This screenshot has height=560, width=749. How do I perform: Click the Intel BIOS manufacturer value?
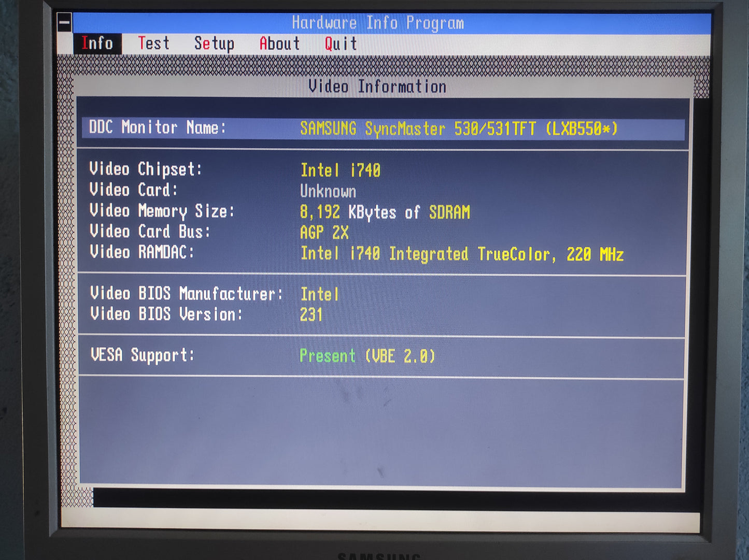[319, 295]
